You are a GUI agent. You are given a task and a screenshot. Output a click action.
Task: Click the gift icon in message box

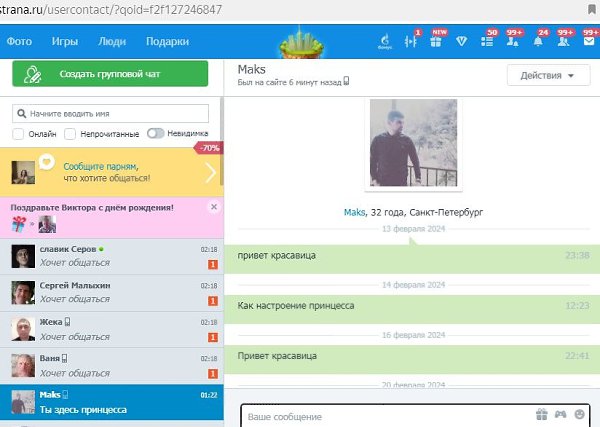click(542, 415)
